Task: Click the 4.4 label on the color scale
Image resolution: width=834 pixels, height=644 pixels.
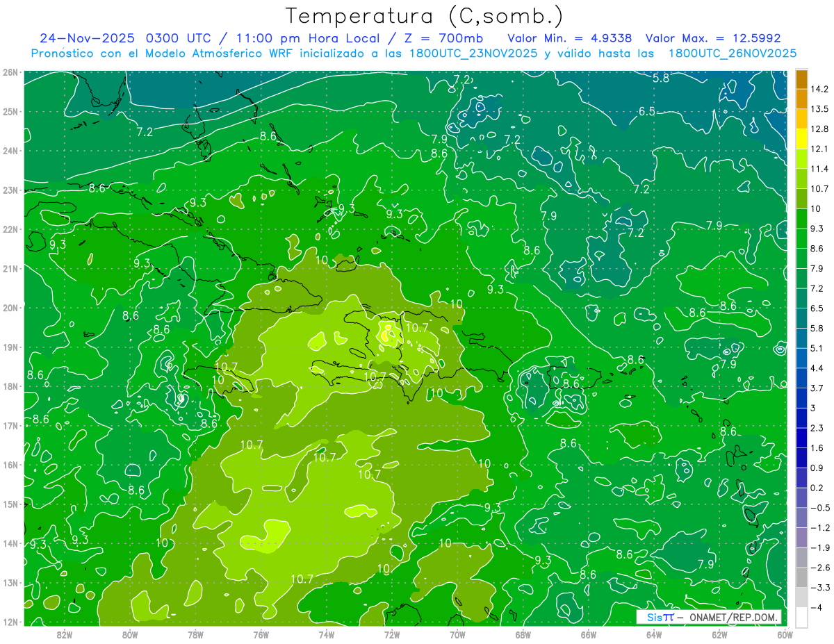Action: point(817,368)
